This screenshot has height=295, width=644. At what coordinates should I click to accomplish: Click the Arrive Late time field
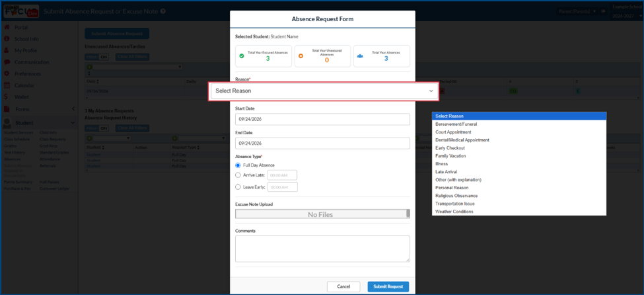(282, 175)
